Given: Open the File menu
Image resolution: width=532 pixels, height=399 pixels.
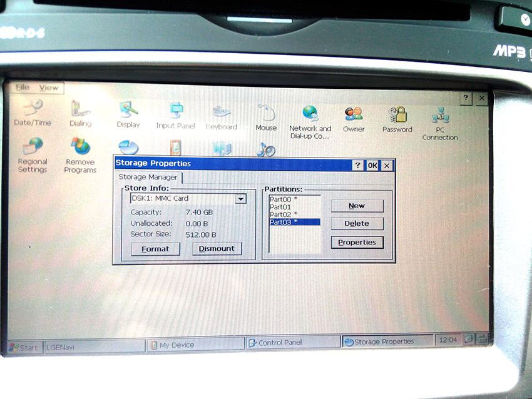Looking at the screenshot, I should tap(23, 87).
